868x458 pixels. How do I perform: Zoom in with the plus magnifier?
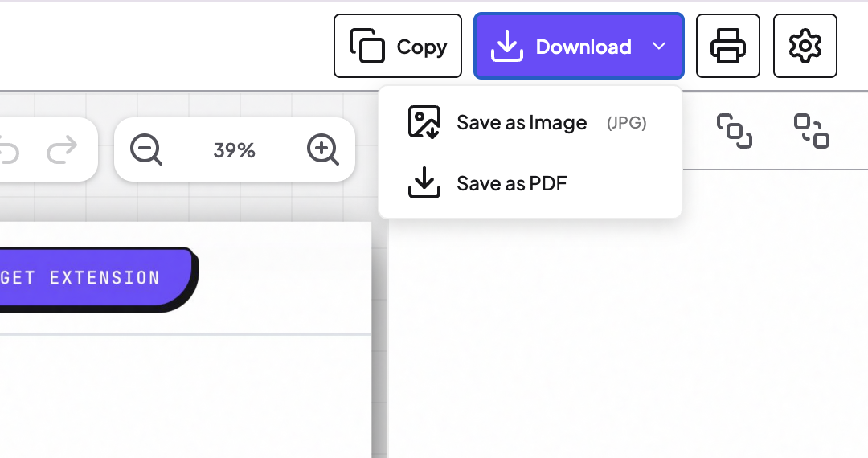click(x=323, y=149)
